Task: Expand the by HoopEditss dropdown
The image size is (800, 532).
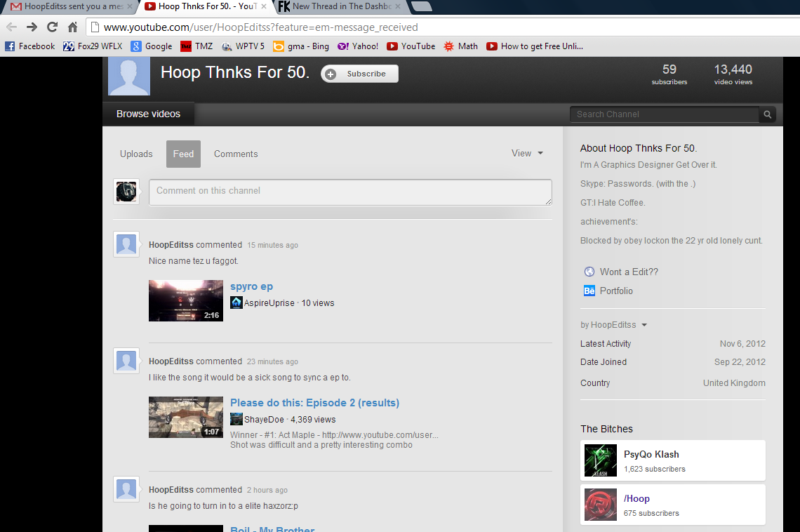Action: tap(614, 325)
